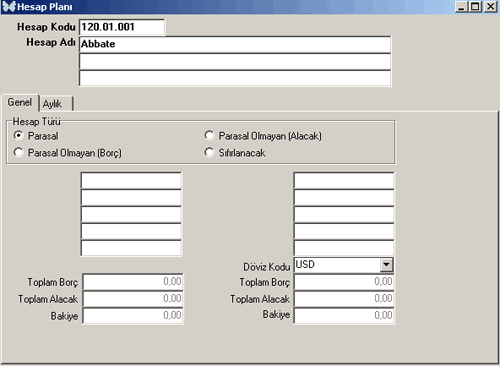Image resolution: width=500 pixels, height=366 pixels.
Task: Click left Bakiye value field
Action: click(x=133, y=316)
